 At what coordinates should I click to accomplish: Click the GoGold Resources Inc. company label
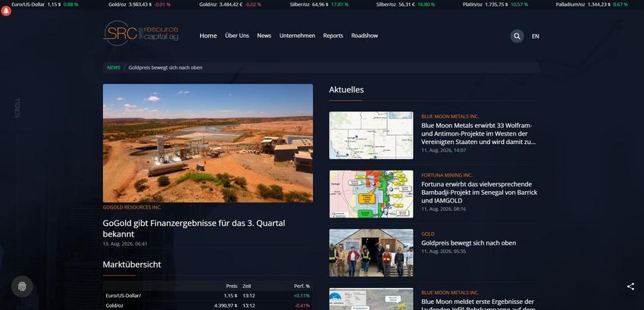[x=132, y=207]
